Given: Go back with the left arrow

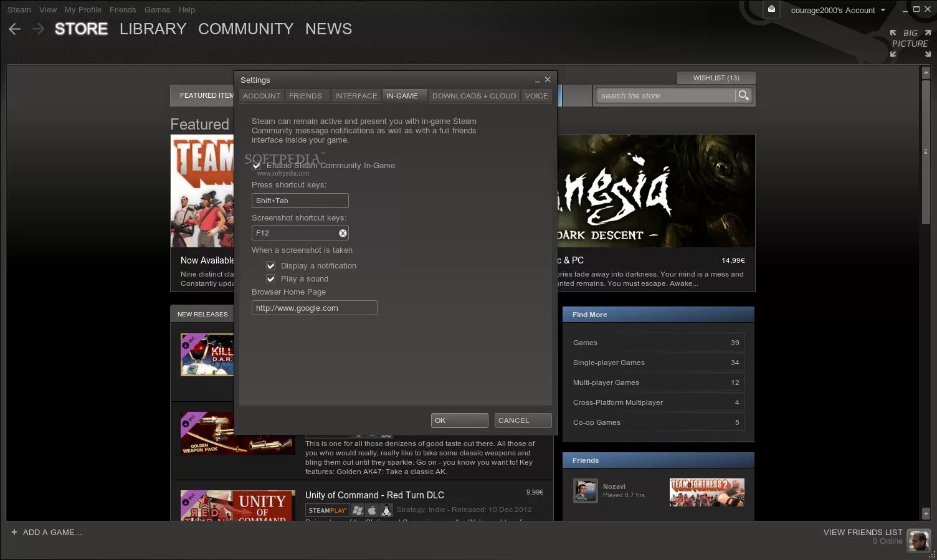Looking at the screenshot, I should 15,29.
